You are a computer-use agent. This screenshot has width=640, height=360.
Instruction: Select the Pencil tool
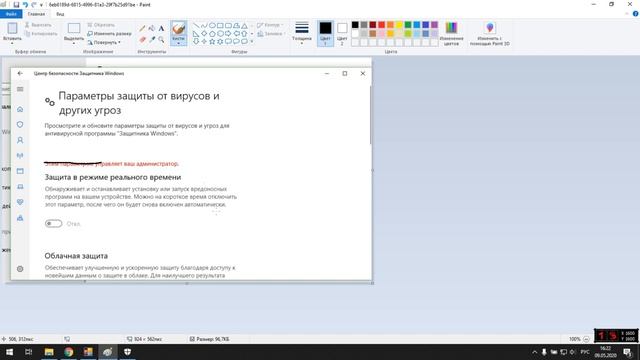(x=142, y=28)
